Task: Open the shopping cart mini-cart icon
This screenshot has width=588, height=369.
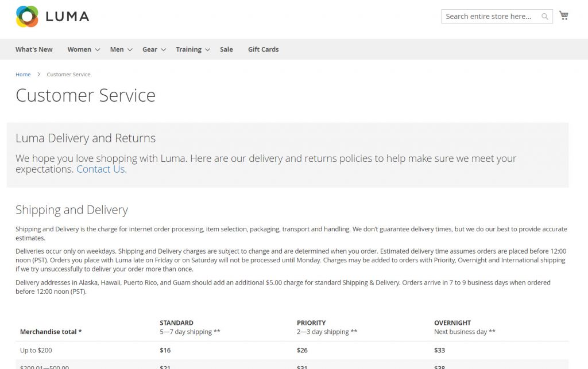Action: [564, 15]
